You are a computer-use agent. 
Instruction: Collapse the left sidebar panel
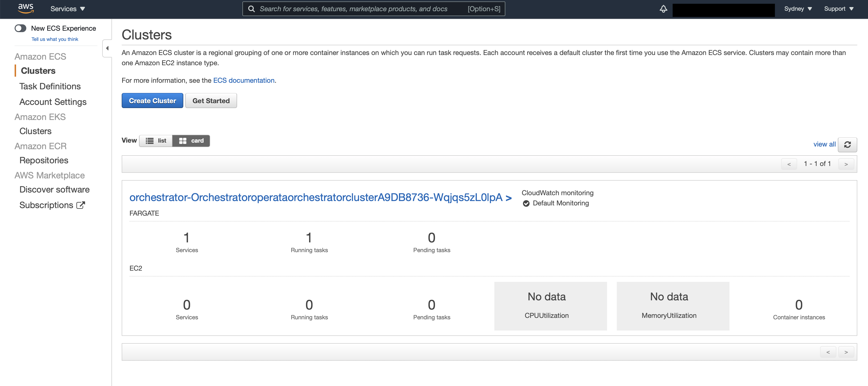107,48
